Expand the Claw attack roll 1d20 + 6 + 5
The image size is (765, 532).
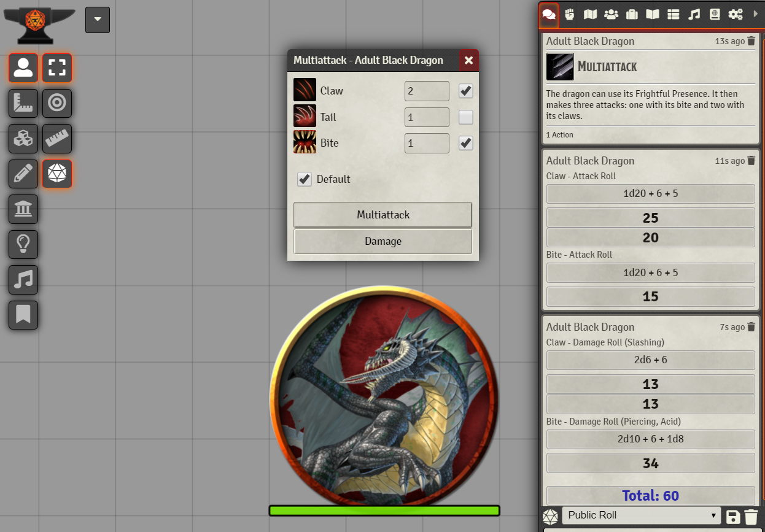(x=650, y=194)
